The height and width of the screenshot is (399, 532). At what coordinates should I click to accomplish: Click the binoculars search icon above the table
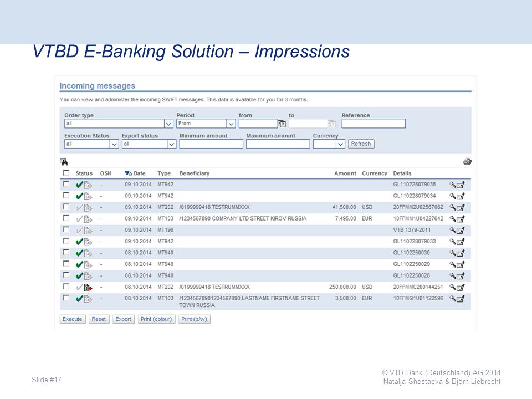[64, 162]
